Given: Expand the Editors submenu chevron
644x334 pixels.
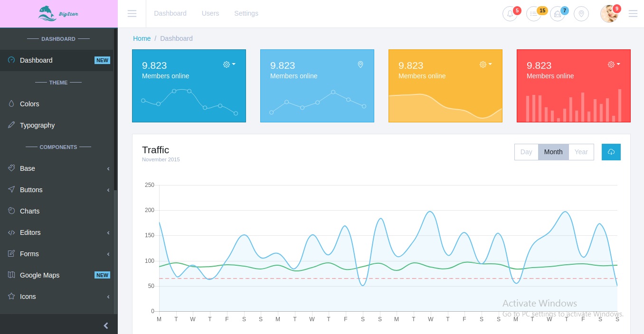Looking at the screenshot, I should click(108, 232).
